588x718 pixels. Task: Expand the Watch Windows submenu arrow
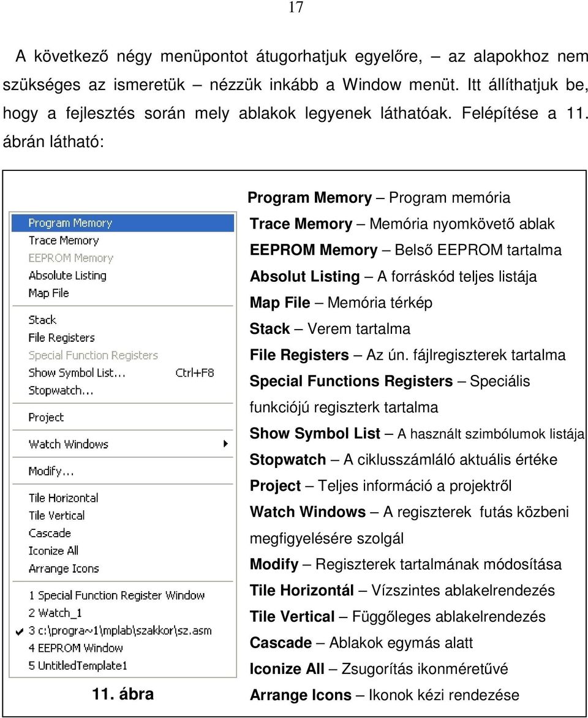click(225, 444)
